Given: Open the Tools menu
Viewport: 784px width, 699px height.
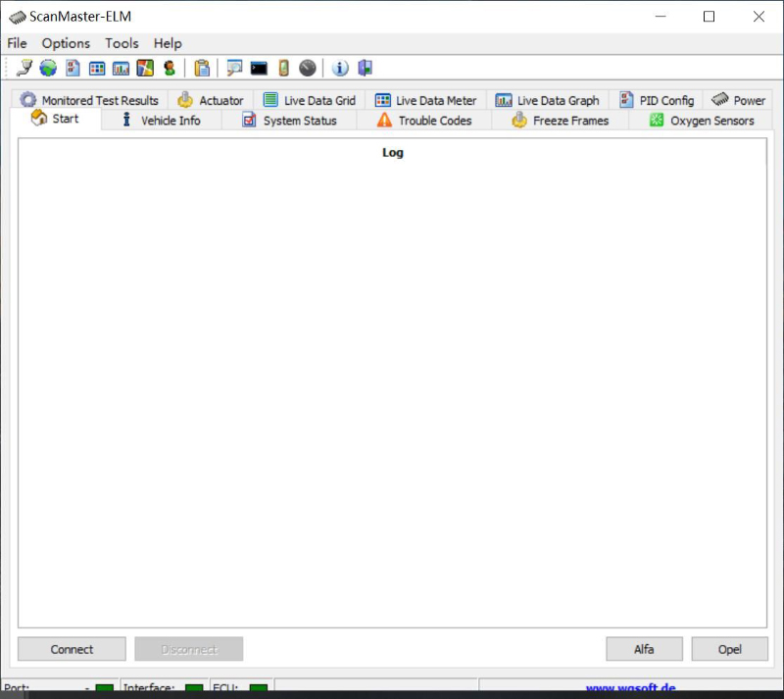Looking at the screenshot, I should [122, 43].
